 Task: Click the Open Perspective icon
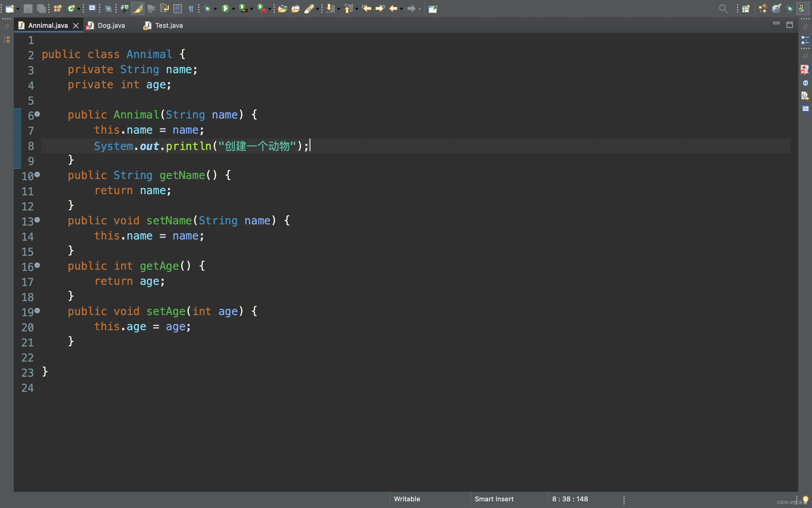coord(746,9)
